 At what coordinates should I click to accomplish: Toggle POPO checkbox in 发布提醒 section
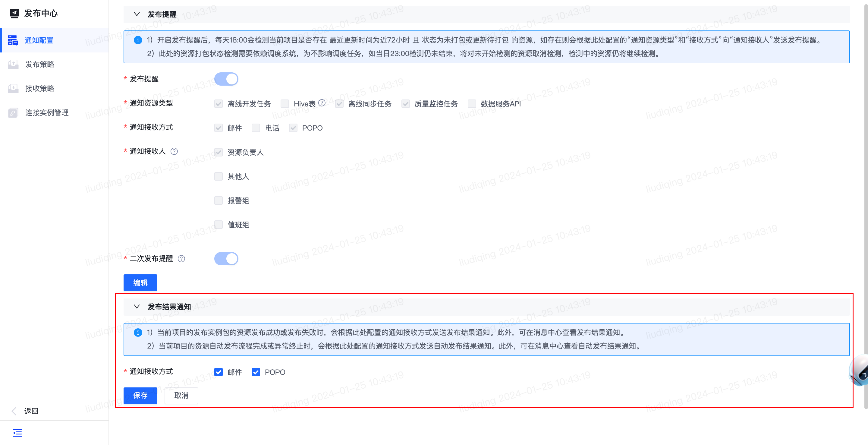[293, 128]
